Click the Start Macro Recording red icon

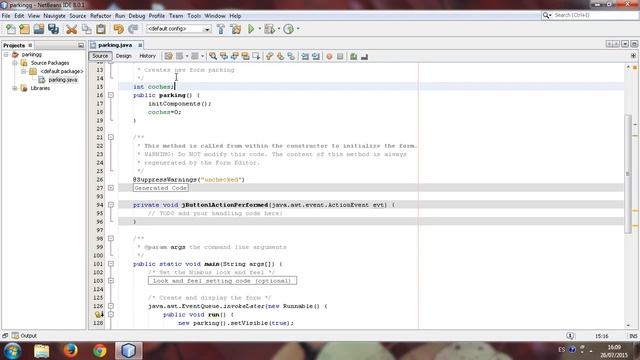click(x=329, y=56)
